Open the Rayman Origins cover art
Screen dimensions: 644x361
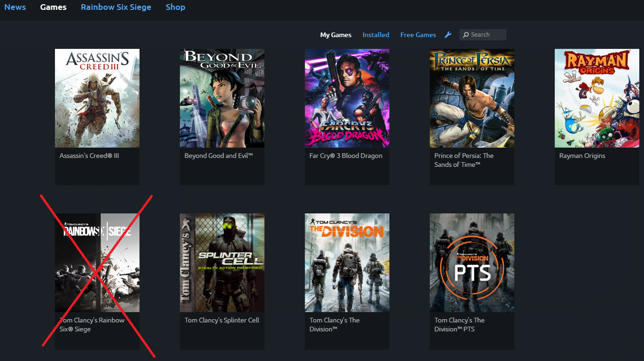[x=597, y=98]
